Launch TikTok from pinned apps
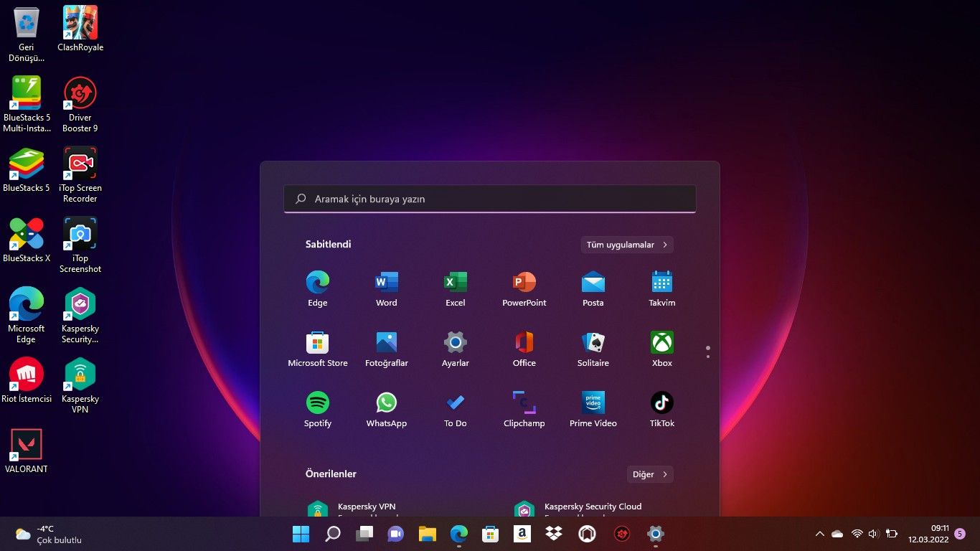The width and height of the screenshot is (980, 551). 662,409
